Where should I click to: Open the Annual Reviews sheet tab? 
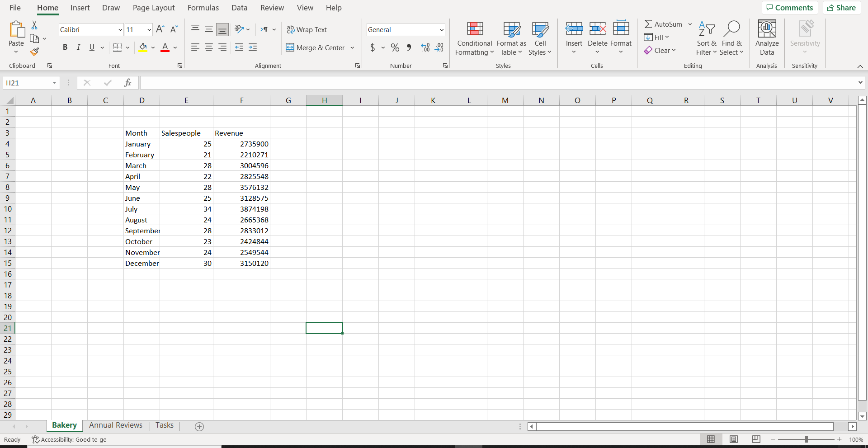(x=116, y=425)
